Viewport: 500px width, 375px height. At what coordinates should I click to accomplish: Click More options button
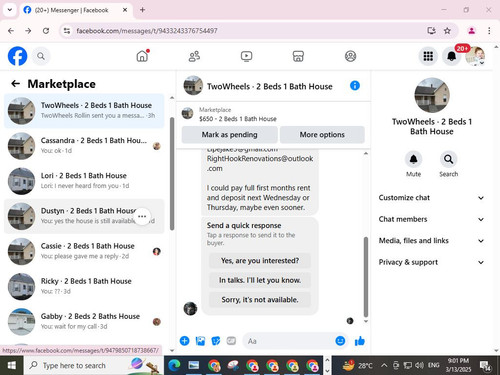coord(322,135)
